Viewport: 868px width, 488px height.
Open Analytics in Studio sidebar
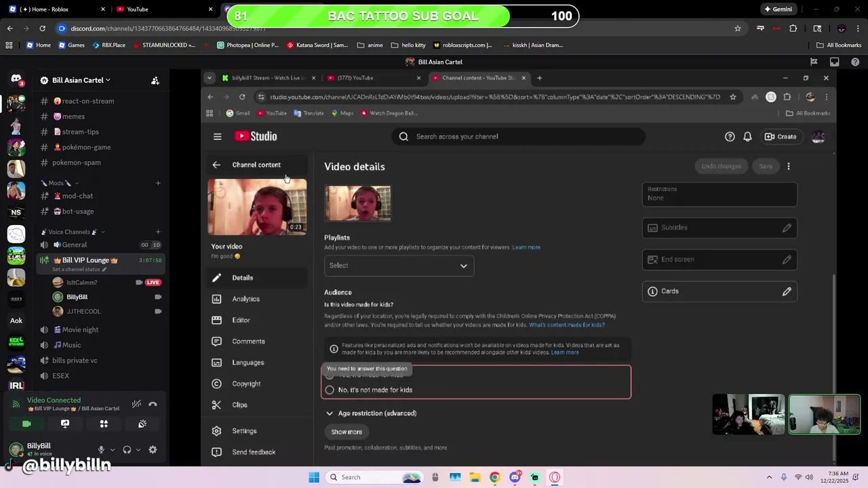coord(257,299)
